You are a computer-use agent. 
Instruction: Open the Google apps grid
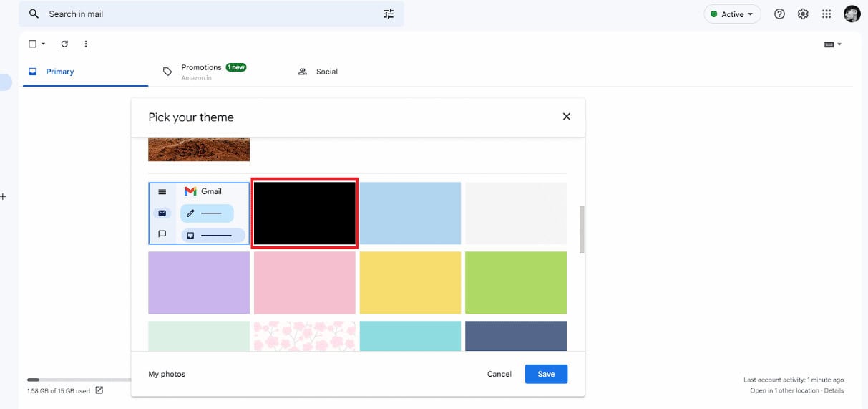(826, 14)
